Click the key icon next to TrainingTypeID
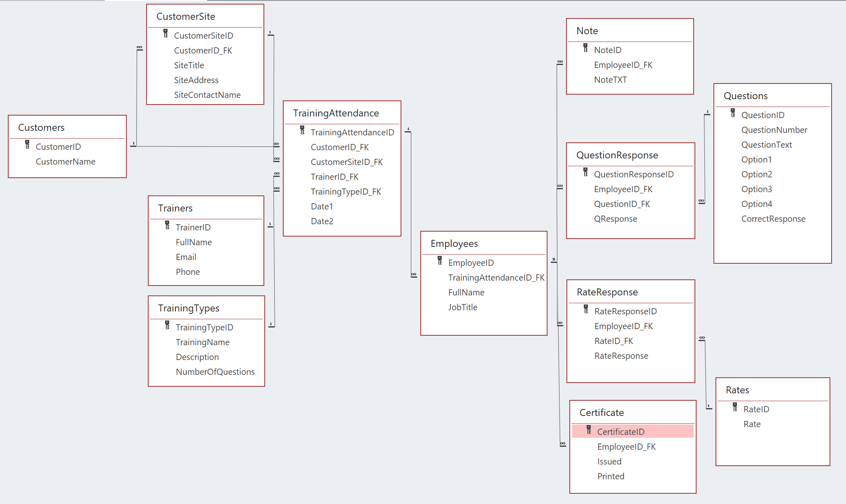The image size is (846, 504). point(167,325)
